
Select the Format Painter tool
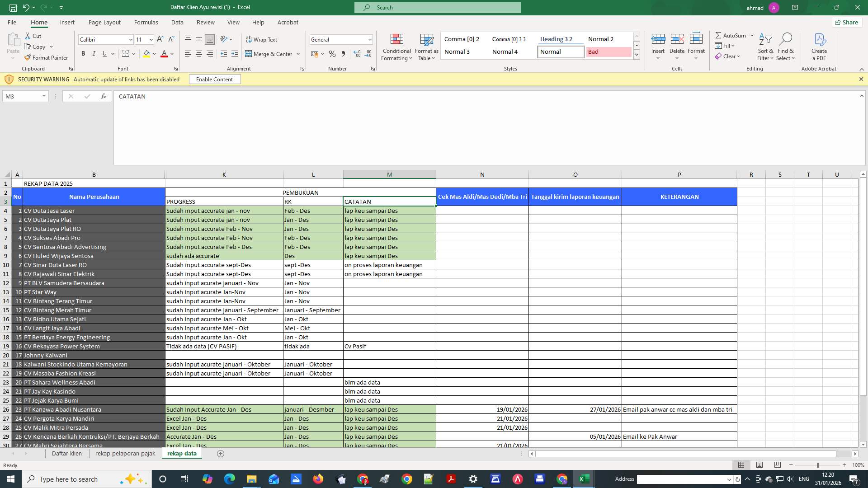(47, 58)
